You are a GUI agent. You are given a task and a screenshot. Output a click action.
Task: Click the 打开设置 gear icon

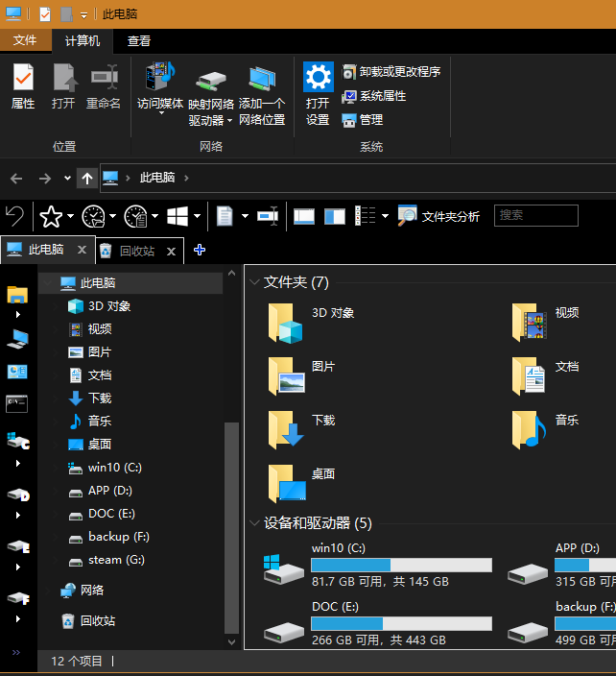tap(318, 79)
